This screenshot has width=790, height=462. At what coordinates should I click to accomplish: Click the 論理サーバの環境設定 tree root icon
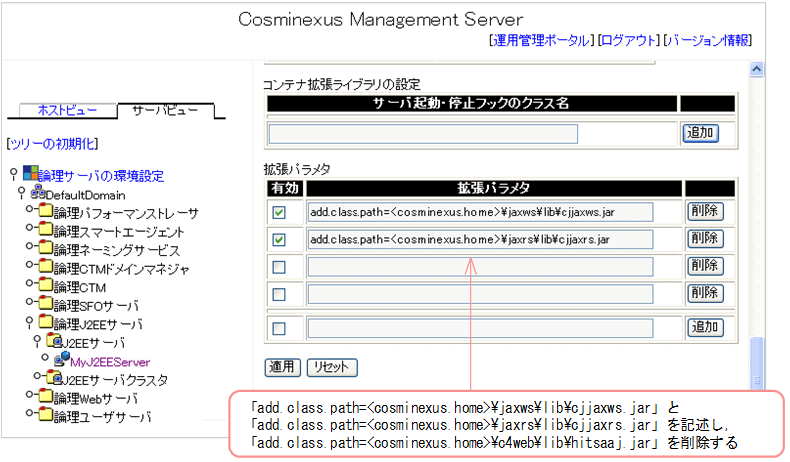(x=30, y=173)
